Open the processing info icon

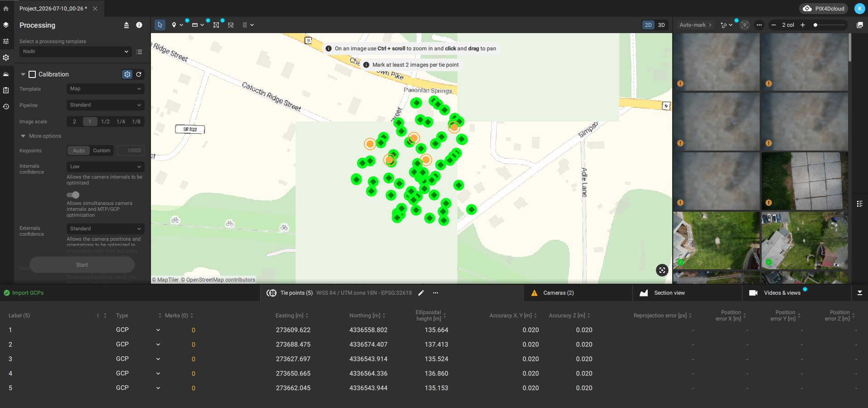coord(139,25)
